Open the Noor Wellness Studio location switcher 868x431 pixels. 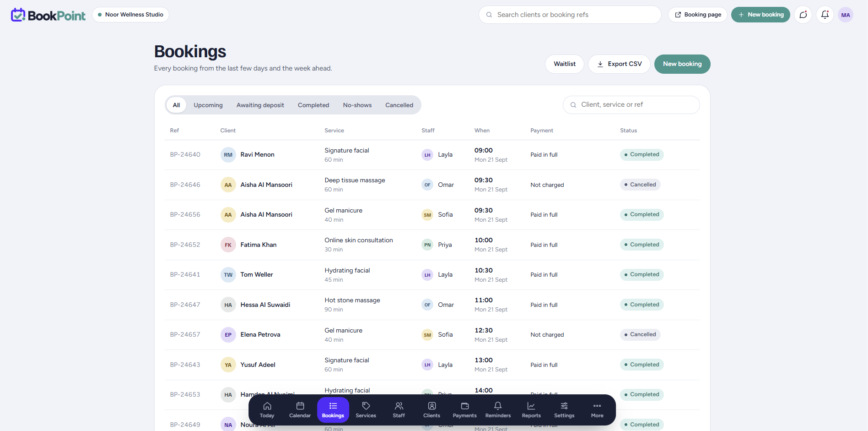click(x=130, y=15)
